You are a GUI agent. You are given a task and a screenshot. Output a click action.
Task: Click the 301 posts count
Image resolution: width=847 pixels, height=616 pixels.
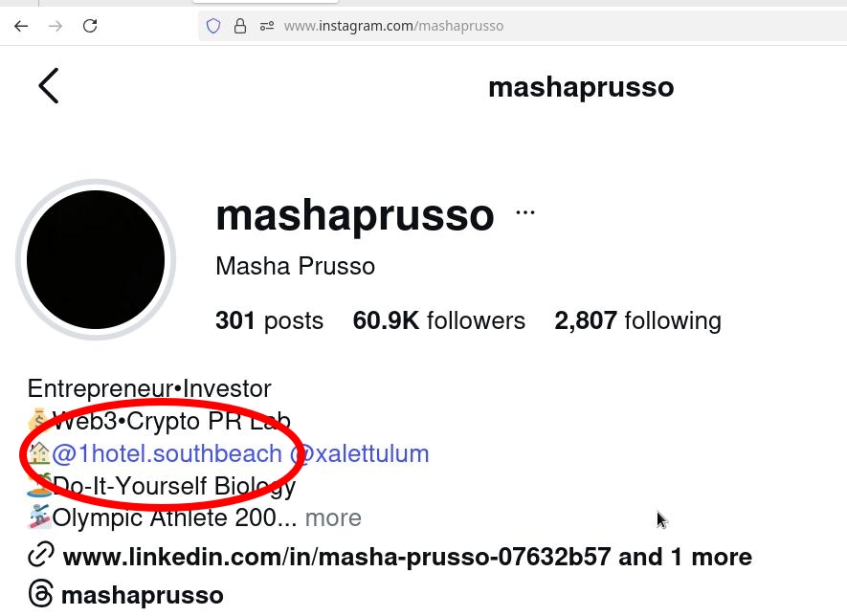269,320
